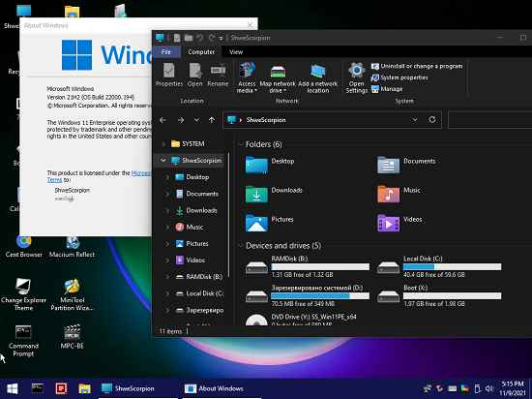Open the File menu tab
The image size is (532, 399).
click(x=166, y=52)
